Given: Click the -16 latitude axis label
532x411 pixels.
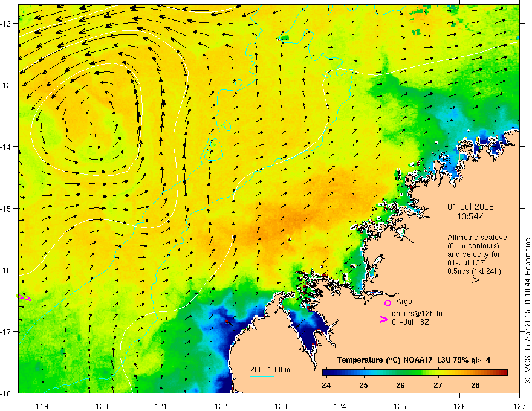Looking at the screenshot, I should pos(6,270).
